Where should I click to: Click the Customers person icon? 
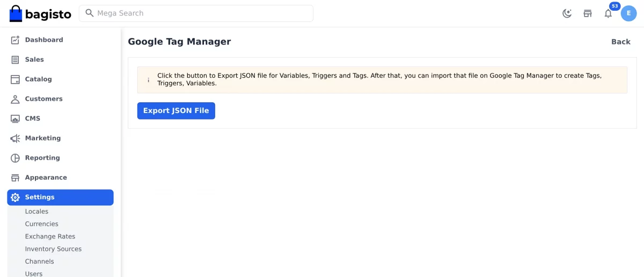point(15,99)
